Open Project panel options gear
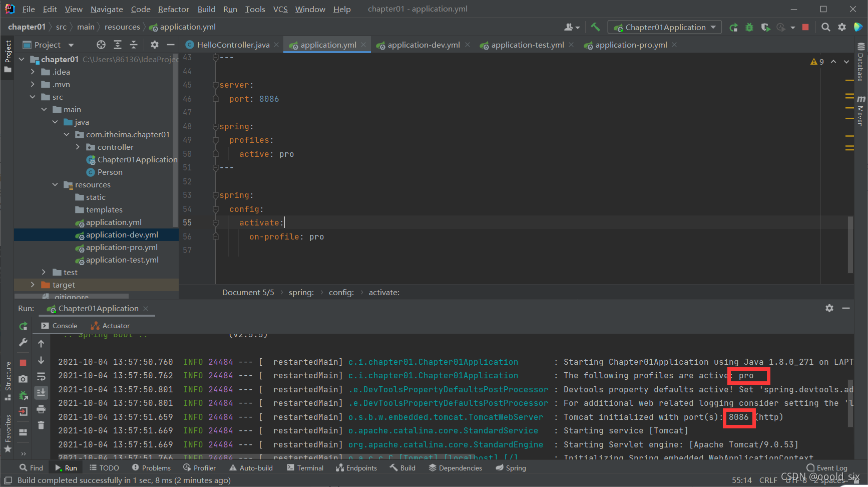 coord(155,45)
